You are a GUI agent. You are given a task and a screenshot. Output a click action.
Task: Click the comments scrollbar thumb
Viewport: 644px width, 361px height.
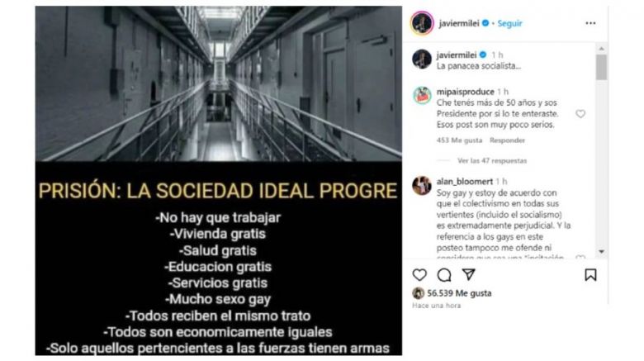tap(601, 67)
